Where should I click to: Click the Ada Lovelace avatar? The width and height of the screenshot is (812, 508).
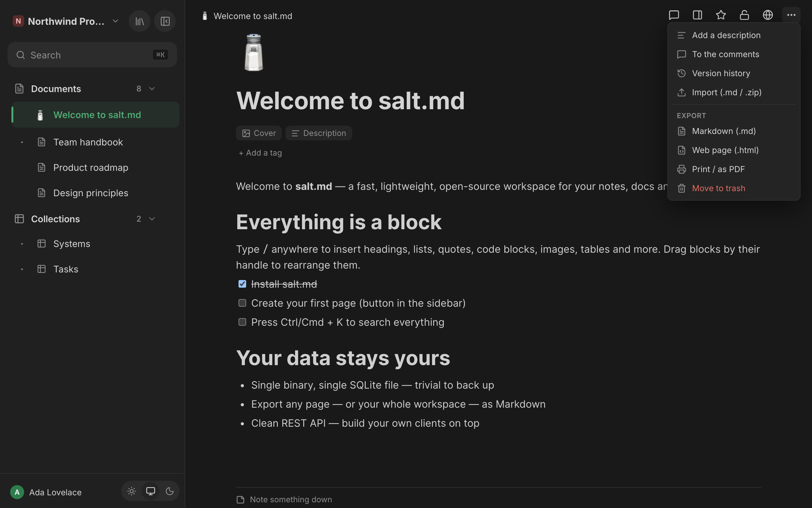[x=17, y=492]
